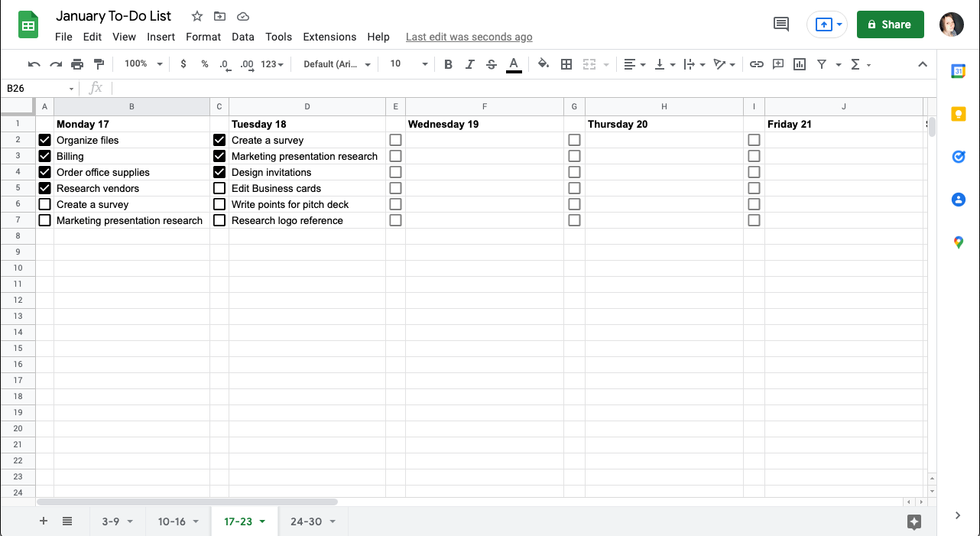Insert a link with the chain icon
Screen dimensions: 980x536
[756, 63]
